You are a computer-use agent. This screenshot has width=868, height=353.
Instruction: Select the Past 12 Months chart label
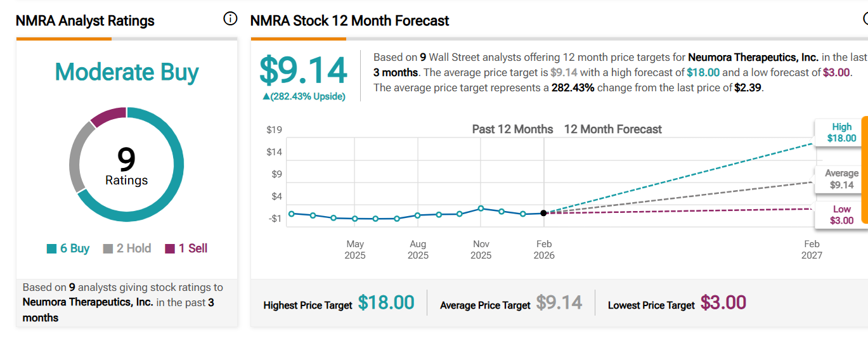(x=512, y=129)
